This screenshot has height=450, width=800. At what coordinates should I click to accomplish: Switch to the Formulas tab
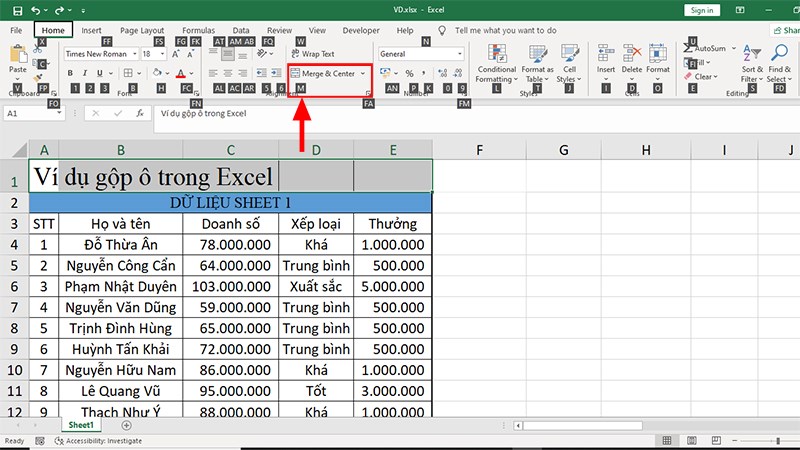point(198,30)
